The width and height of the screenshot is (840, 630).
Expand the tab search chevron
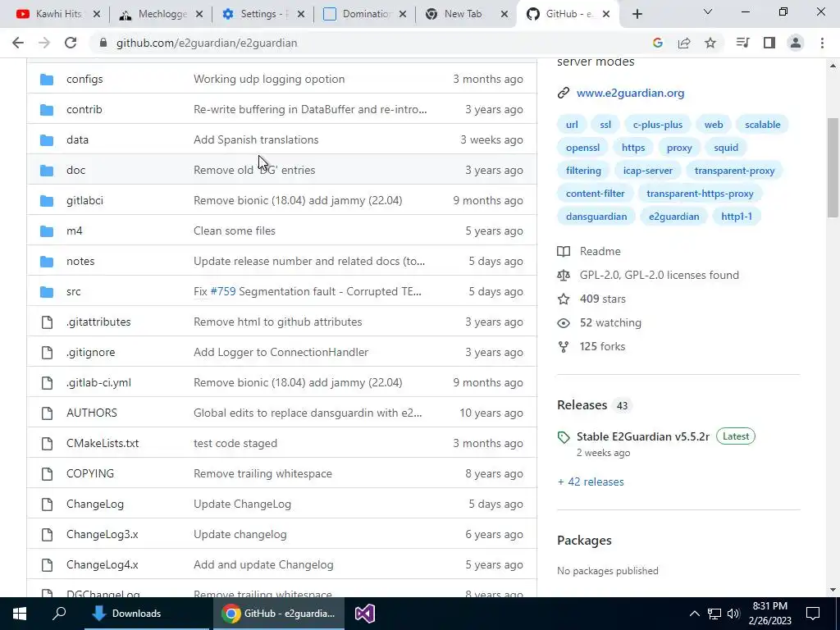[708, 11]
